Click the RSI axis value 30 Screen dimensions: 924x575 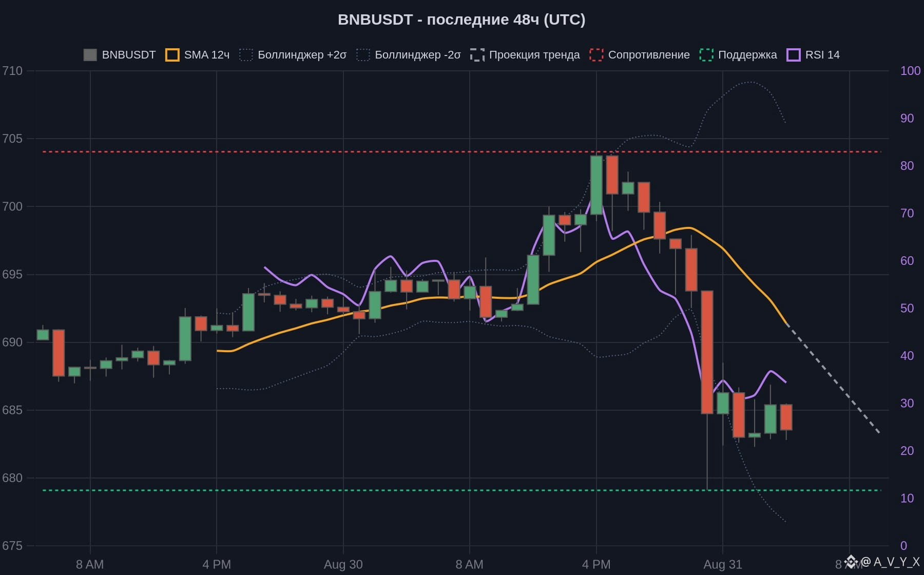click(907, 403)
